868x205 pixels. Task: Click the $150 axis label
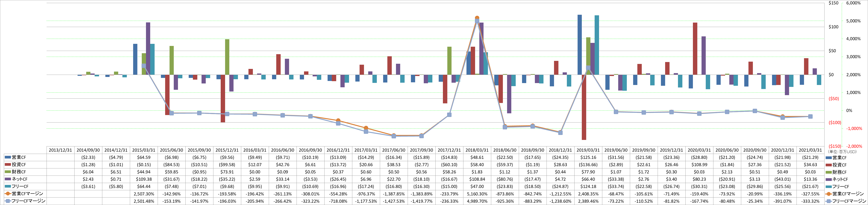point(834,3)
